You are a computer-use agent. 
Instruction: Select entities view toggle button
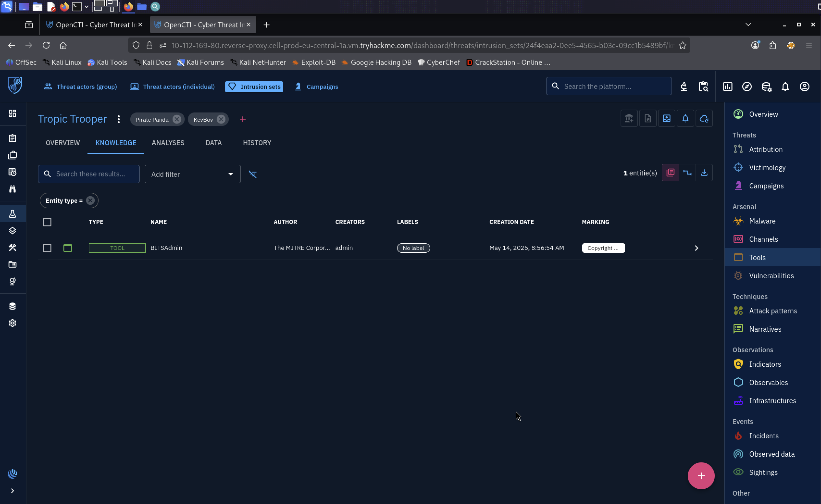(671, 173)
